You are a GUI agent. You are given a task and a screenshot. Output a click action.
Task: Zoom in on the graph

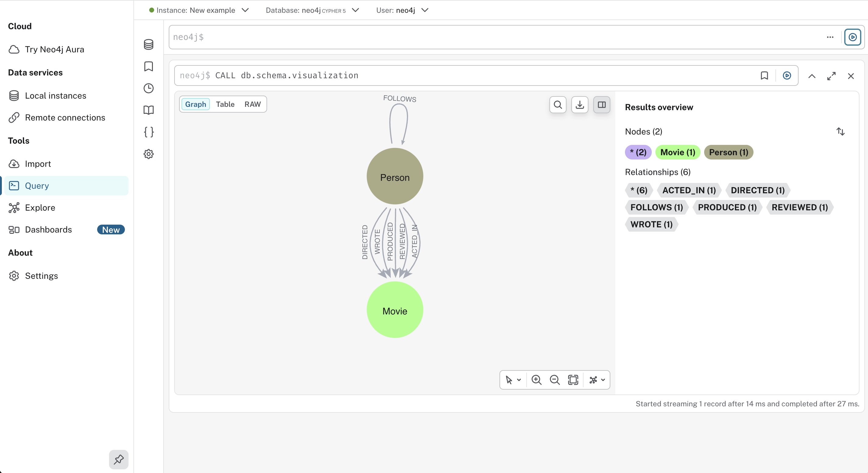point(536,380)
